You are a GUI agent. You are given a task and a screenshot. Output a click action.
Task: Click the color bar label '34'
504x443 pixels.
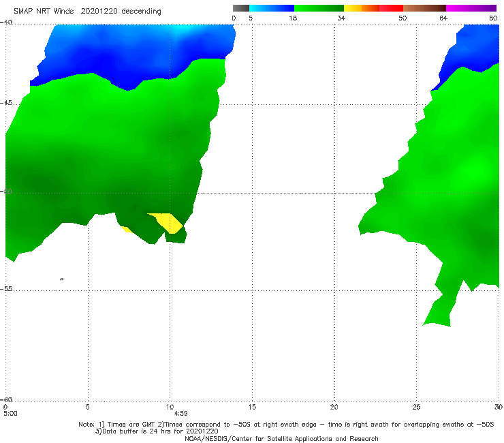tap(341, 18)
